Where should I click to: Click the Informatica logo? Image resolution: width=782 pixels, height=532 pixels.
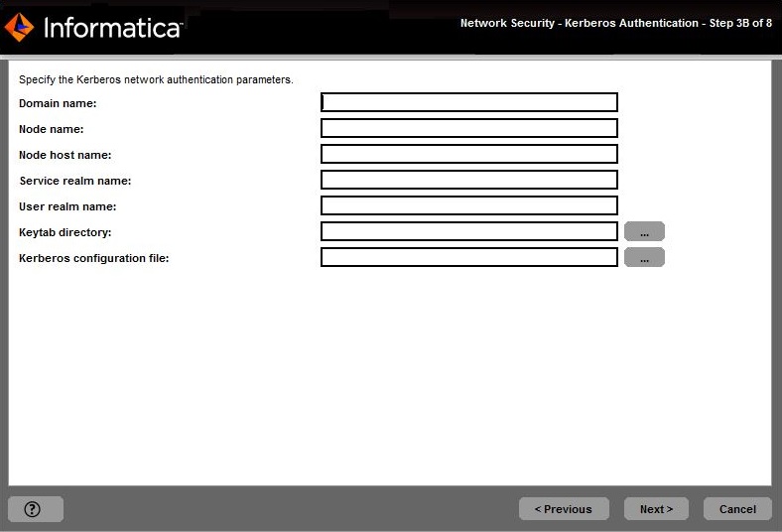click(93, 27)
